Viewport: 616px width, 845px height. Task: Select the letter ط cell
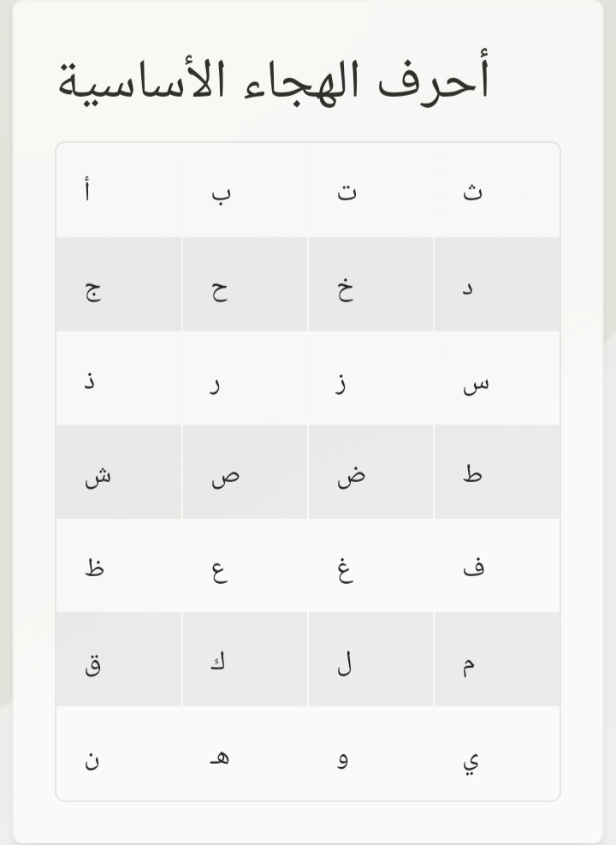pyautogui.click(x=497, y=472)
